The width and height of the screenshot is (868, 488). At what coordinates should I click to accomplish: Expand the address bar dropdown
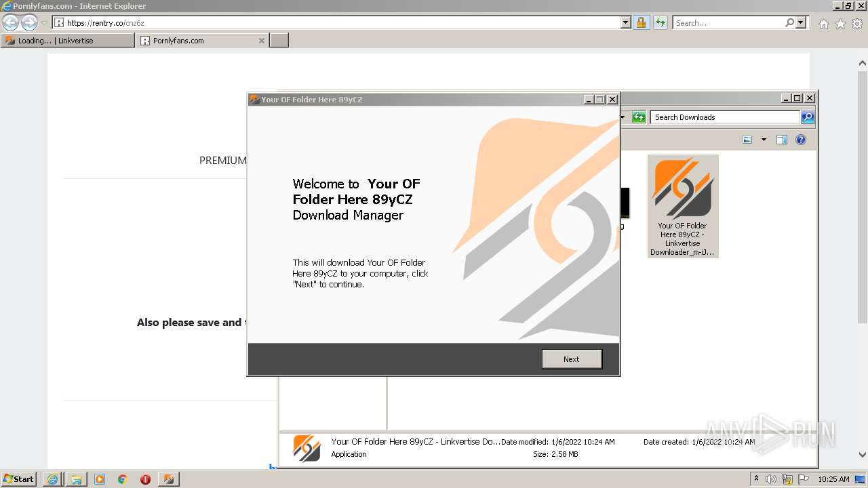pos(626,22)
